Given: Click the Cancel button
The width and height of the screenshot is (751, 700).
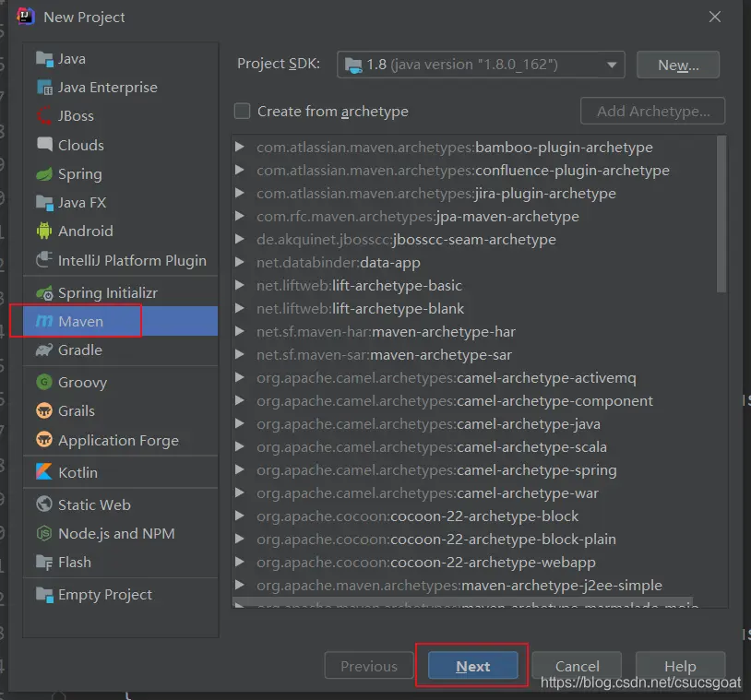Looking at the screenshot, I should click(x=578, y=667).
